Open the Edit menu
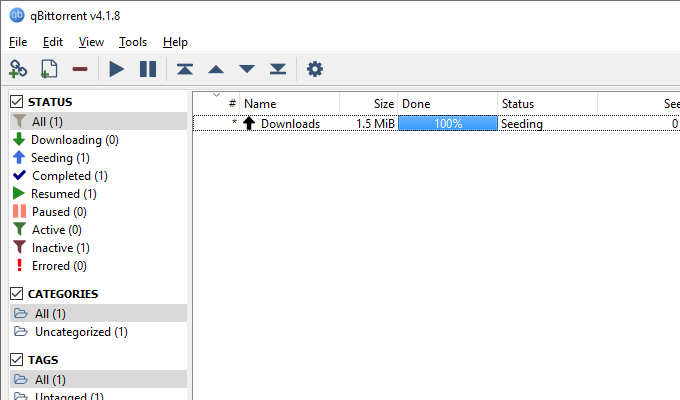Screen dimensions: 680x400 [53, 42]
